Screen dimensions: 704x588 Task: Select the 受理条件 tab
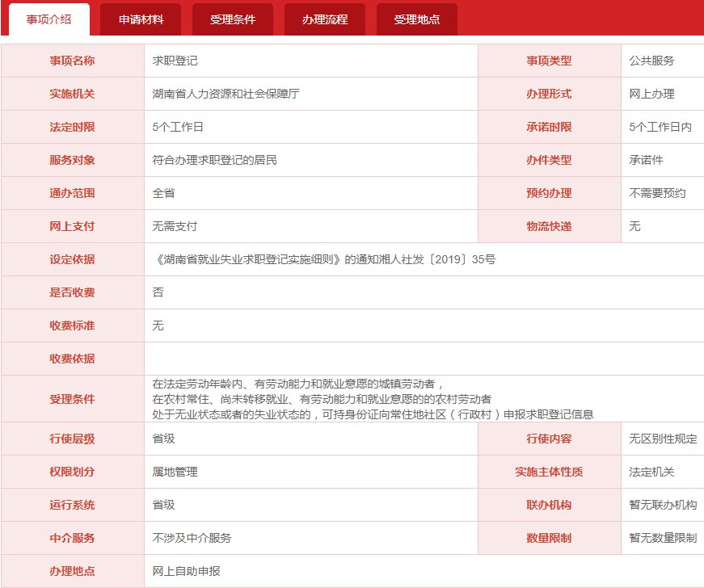[x=233, y=19]
